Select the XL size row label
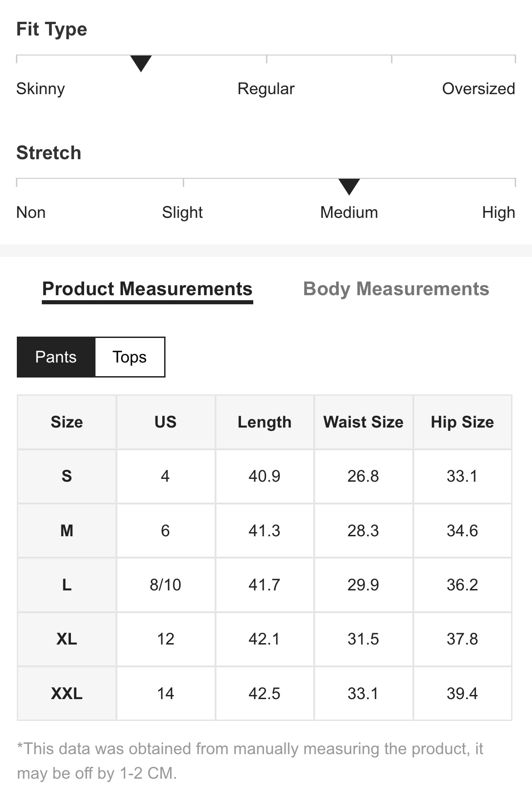The width and height of the screenshot is (532, 811). (67, 639)
